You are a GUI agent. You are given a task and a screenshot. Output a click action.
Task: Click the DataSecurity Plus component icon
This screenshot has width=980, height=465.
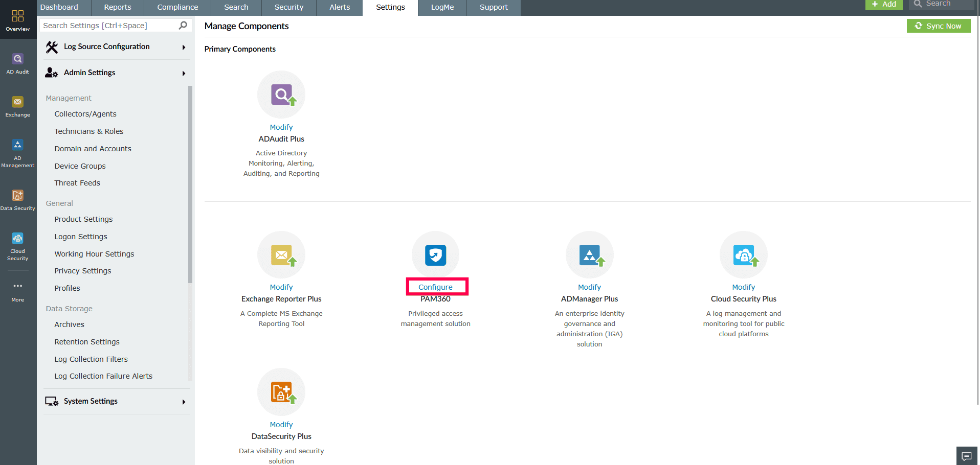click(281, 392)
